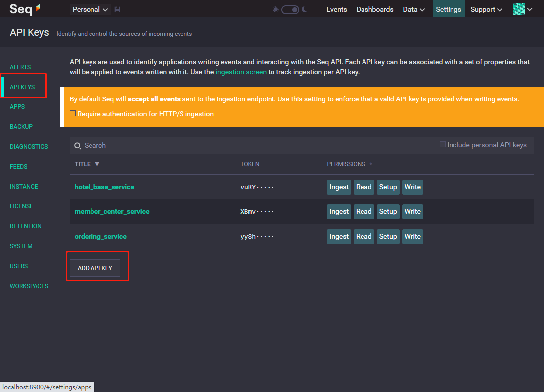Image resolution: width=544 pixels, height=392 pixels.
Task: Click the TOKEN column header
Action: point(250,164)
